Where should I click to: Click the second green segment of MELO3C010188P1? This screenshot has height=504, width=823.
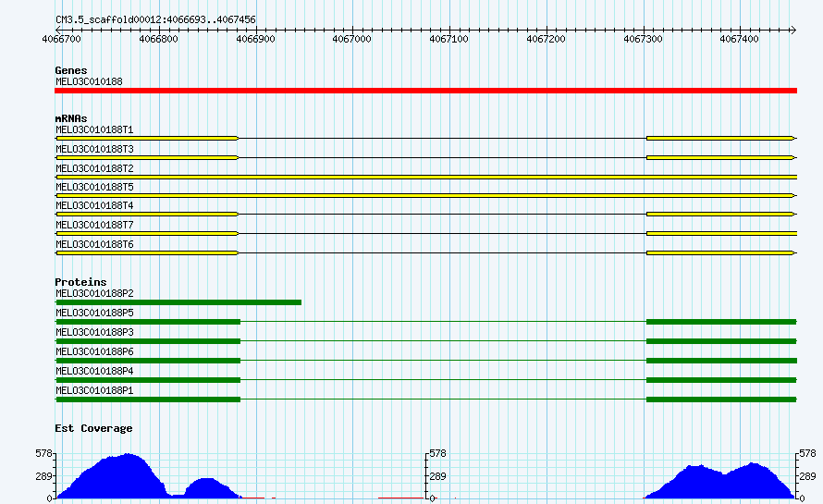point(721,400)
